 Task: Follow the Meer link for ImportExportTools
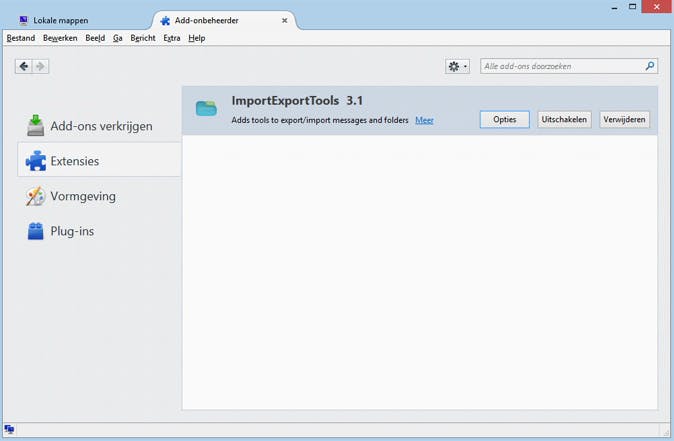point(424,120)
